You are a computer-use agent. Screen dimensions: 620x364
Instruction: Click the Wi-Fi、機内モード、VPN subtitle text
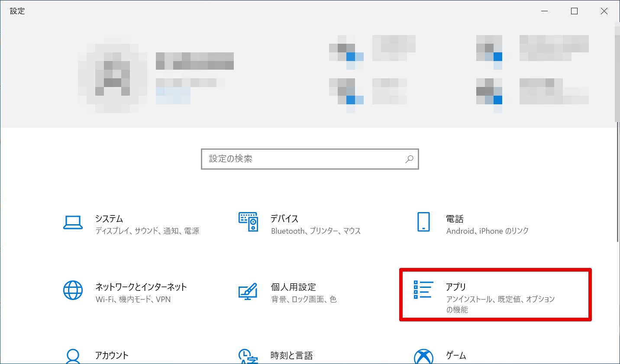(x=132, y=299)
